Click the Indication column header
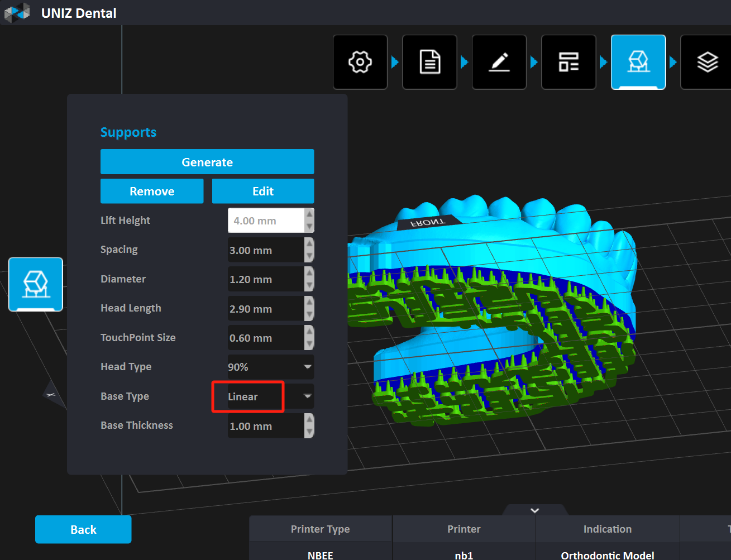 pos(608,529)
